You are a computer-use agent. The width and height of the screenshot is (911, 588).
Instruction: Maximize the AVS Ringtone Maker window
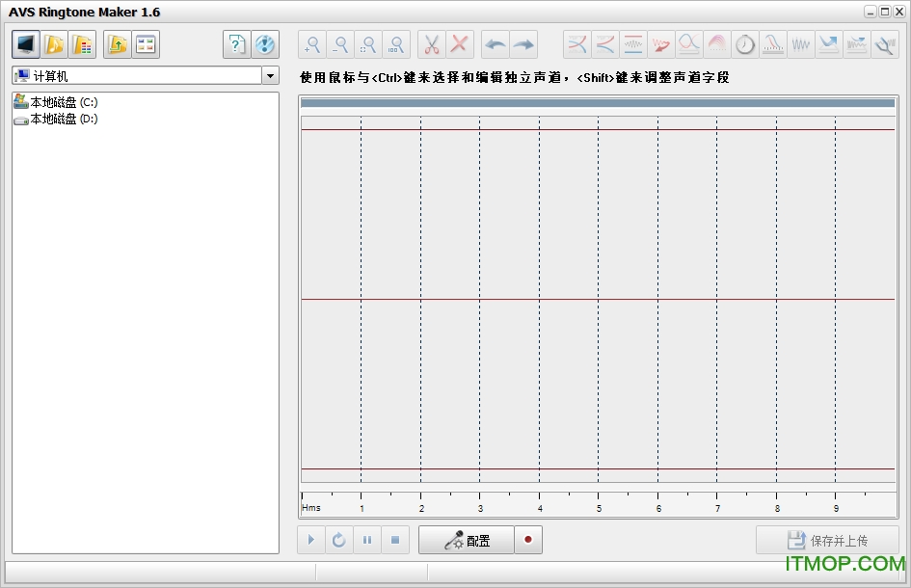pyautogui.click(x=884, y=12)
